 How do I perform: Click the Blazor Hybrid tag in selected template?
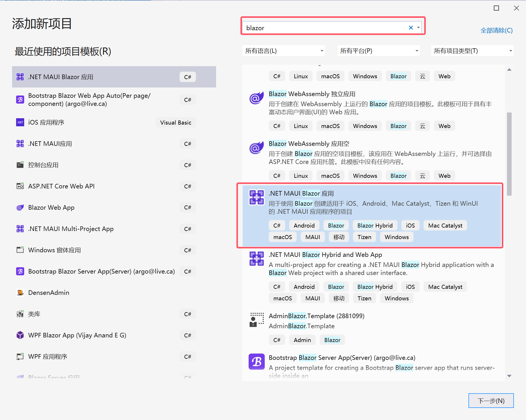[375, 226]
